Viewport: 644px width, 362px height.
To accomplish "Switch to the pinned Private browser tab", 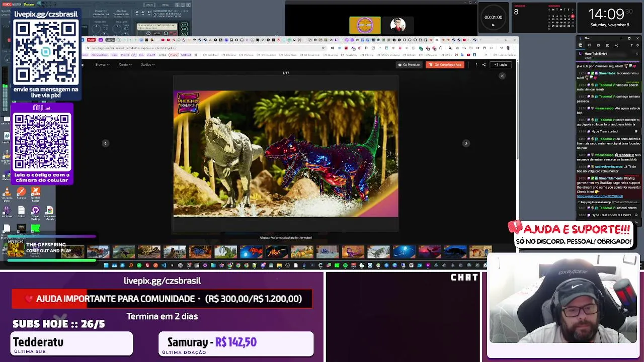I will (92, 40).
